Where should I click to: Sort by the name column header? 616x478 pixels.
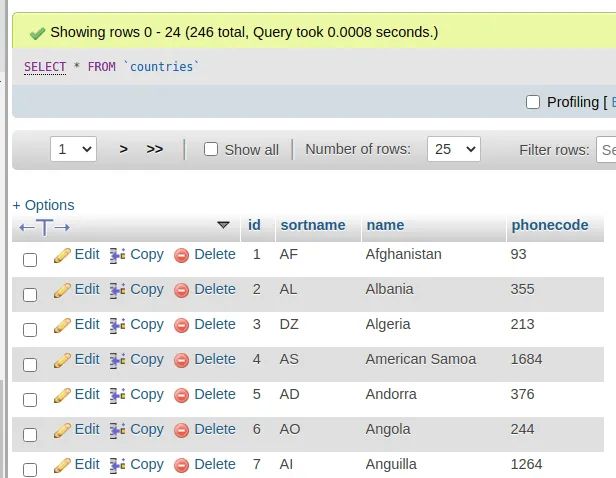point(385,225)
